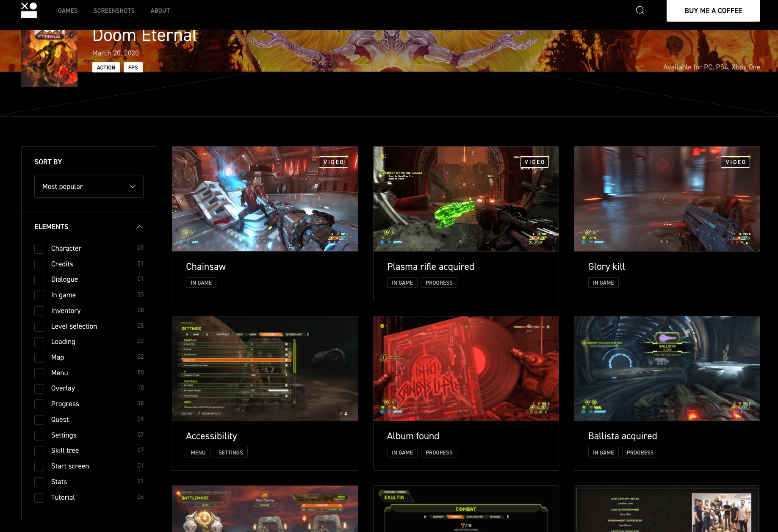
Task: Open the Chainsaw video thumbnail
Action: pos(265,199)
